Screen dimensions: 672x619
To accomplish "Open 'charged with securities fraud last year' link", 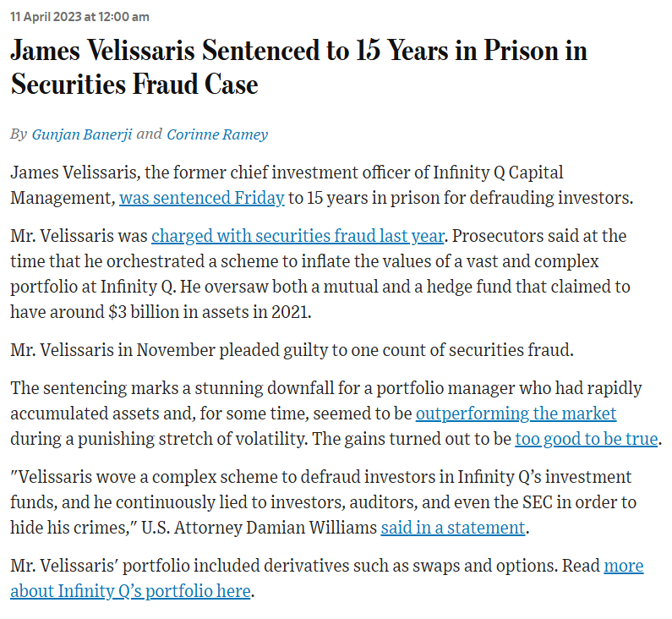I will click(298, 236).
